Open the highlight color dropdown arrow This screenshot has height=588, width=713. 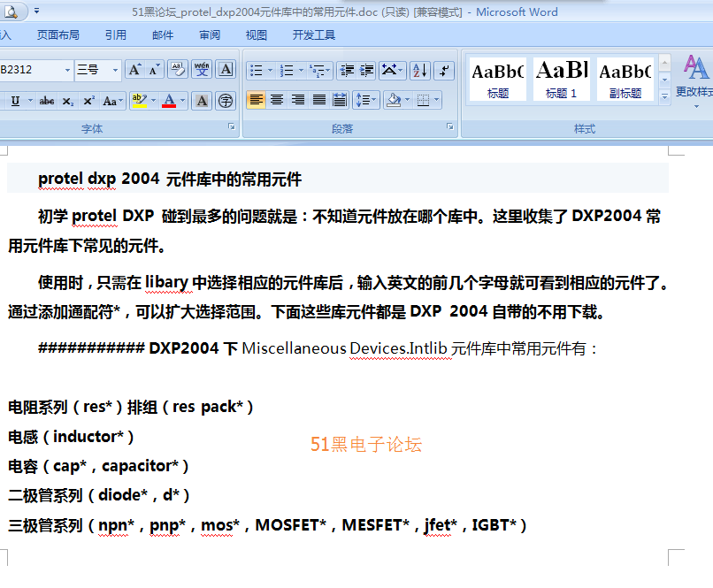click(153, 101)
